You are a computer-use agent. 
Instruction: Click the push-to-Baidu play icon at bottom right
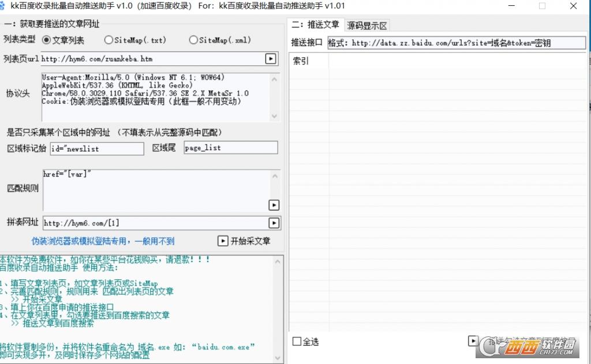tap(473, 341)
